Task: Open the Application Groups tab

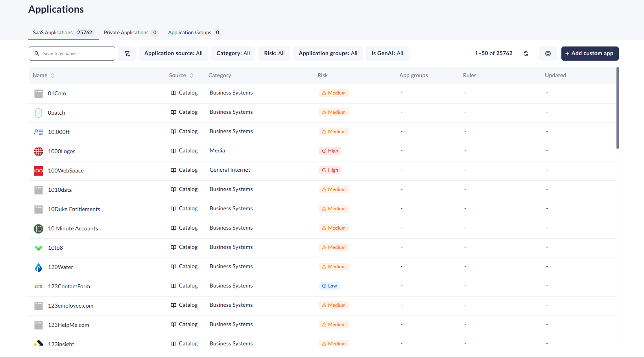Action: pos(194,33)
